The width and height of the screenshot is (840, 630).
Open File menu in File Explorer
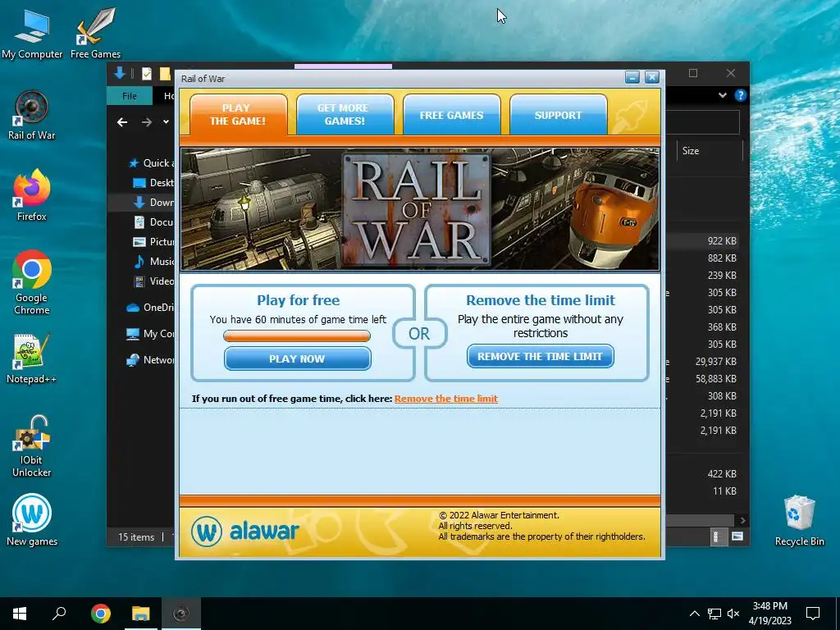(x=130, y=96)
